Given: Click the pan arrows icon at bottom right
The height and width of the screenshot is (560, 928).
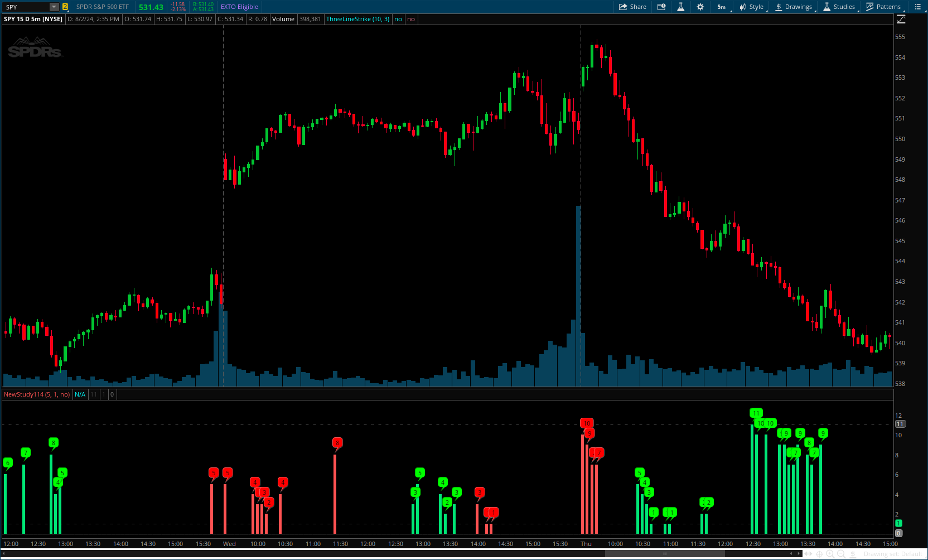Looking at the screenshot, I should 808,554.
